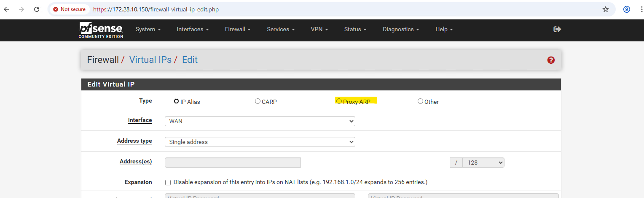Image resolution: width=644 pixels, height=198 pixels.
Task: Click the pfSense Community Edition logo
Action: coord(101,30)
